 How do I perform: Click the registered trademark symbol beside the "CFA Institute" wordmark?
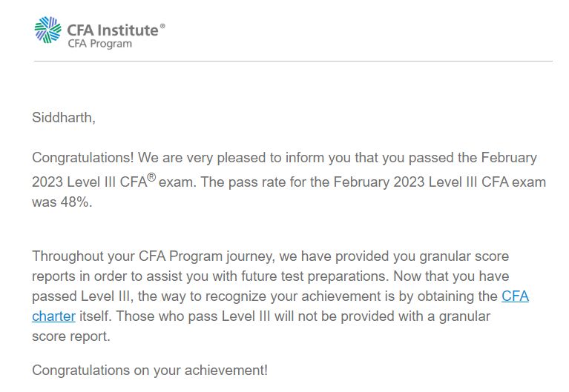162,26
